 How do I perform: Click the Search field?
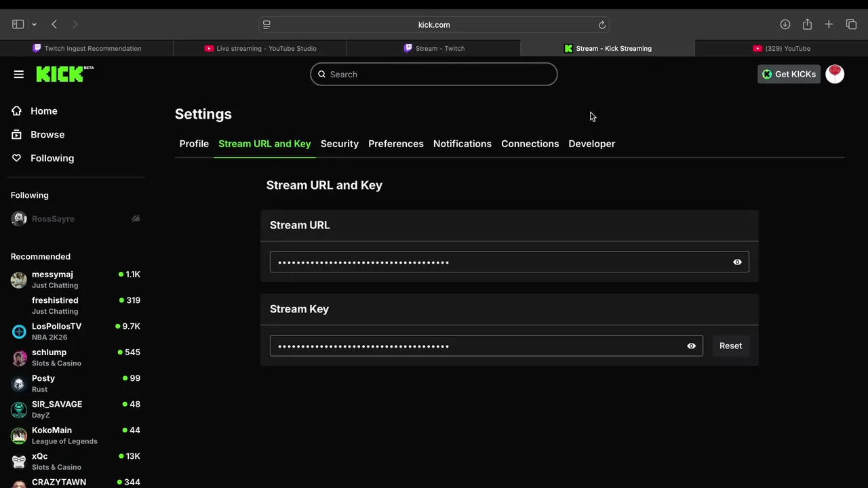pos(434,75)
